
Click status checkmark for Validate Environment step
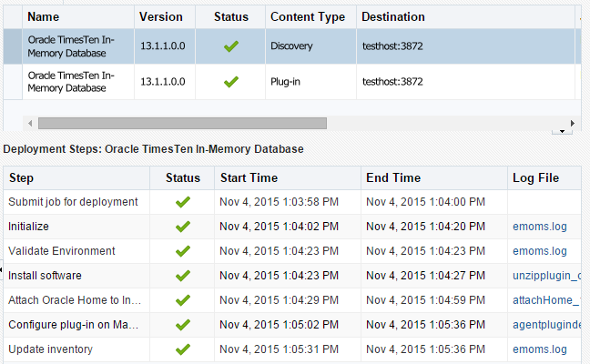(182, 251)
